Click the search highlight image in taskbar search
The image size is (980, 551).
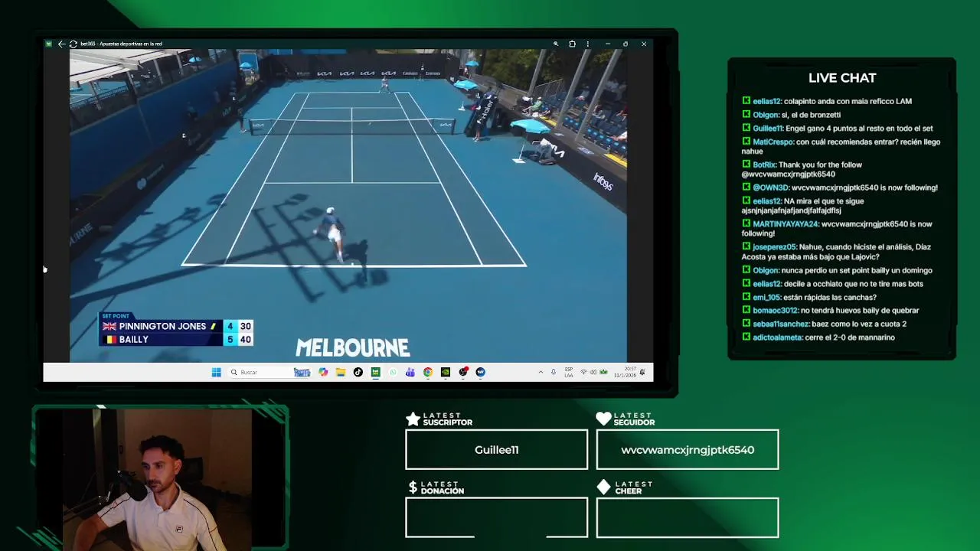(302, 372)
